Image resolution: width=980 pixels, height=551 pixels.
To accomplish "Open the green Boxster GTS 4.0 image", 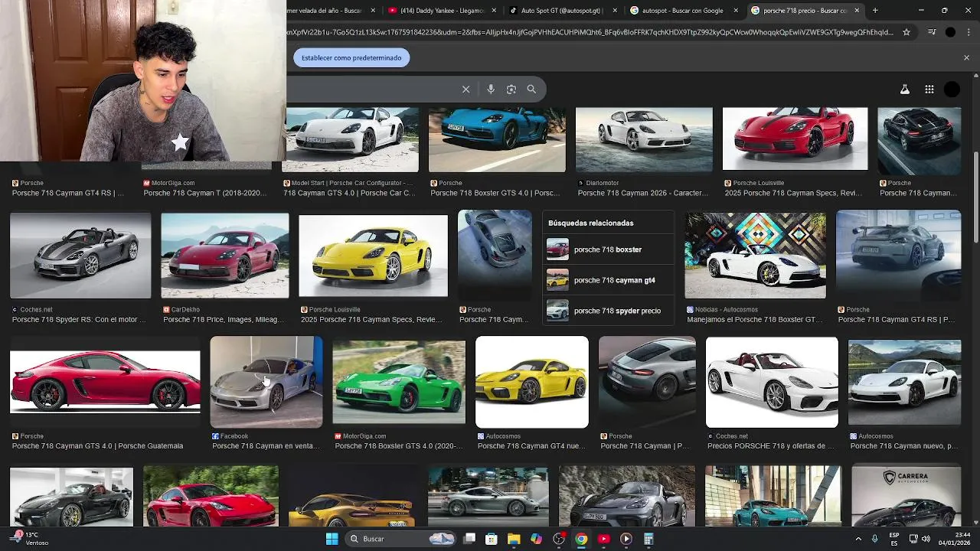I will coord(399,382).
